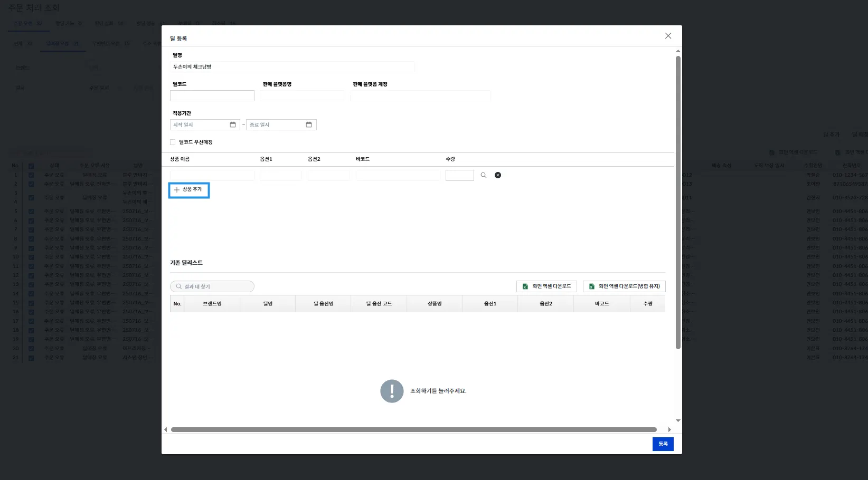The image size is (868, 480).
Task: Click the dialog's scroll-down arrow
Action: pyautogui.click(x=678, y=421)
